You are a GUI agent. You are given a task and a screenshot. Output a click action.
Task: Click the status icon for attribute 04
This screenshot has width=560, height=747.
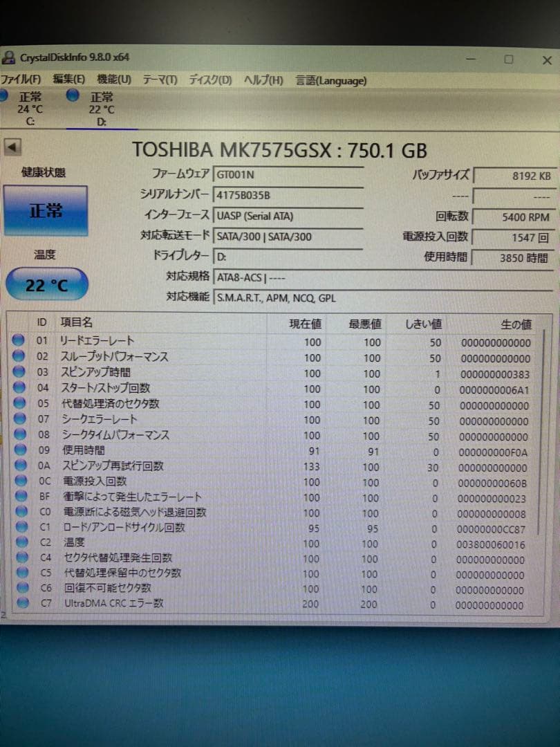19,387
